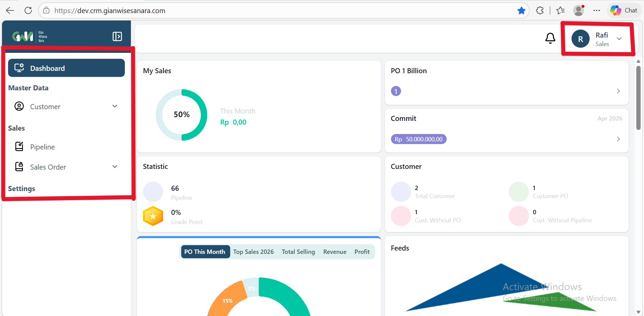Open browser extensions puzzle icon
Screen dimensions: 644x316
click(540, 11)
